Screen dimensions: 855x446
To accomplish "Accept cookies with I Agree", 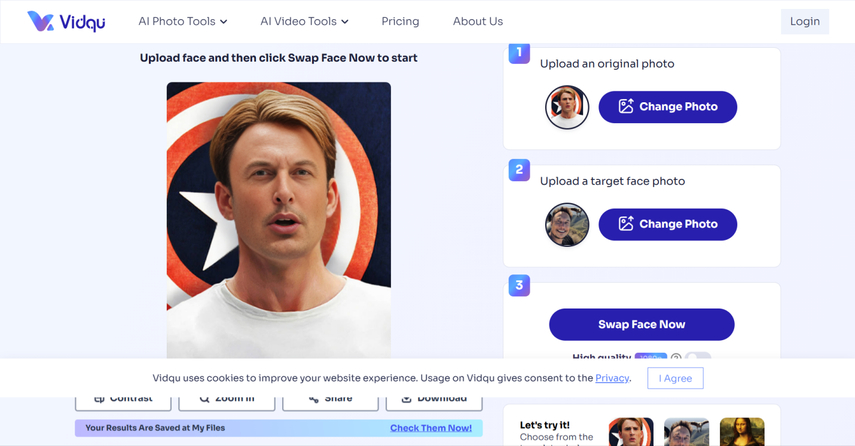I will [675, 378].
